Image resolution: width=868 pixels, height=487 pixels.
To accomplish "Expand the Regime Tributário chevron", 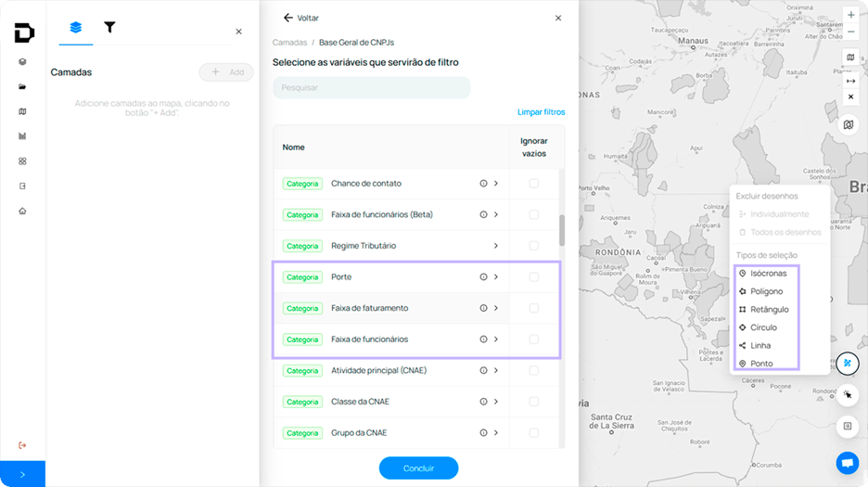I will coord(496,246).
